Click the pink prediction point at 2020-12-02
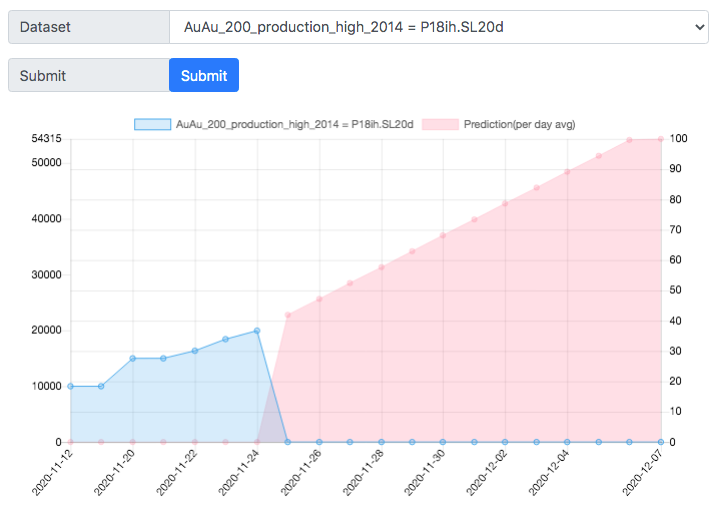This screenshot has width=717, height=506. coord(505,203)
